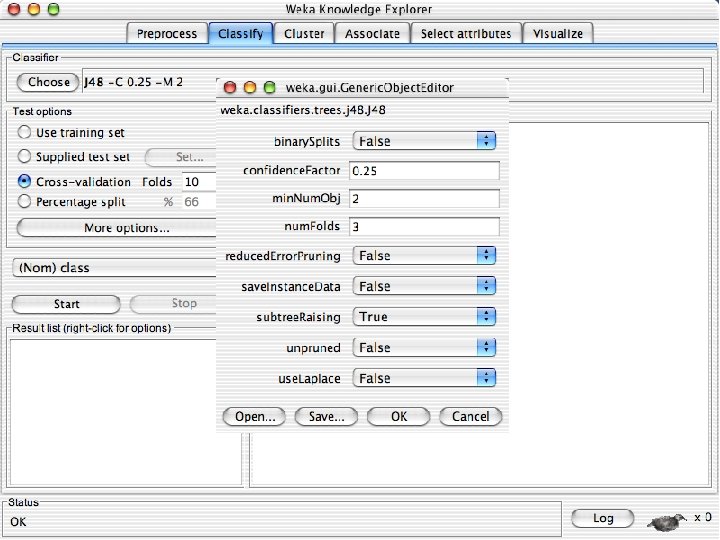Click the Choose classifier button
720x540 pixels.
click(48, 82)
